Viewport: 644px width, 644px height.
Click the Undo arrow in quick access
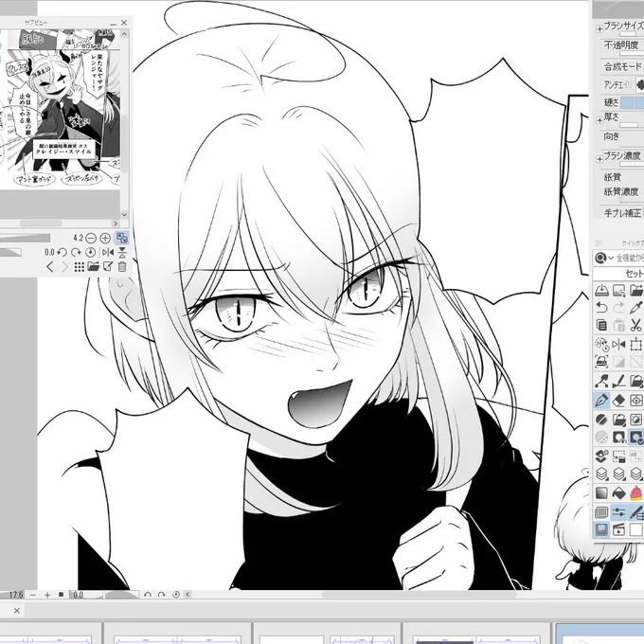point(601,307)
